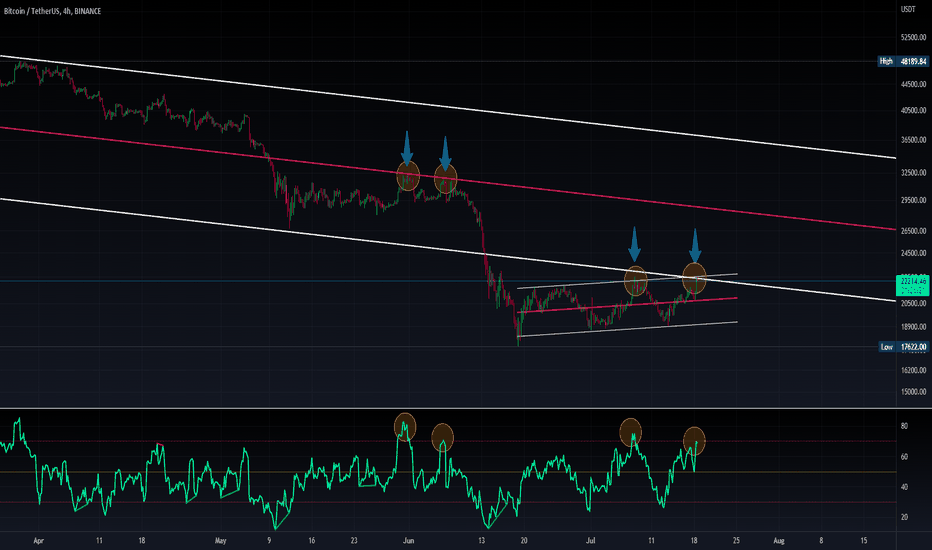The height and width of the screenshot is (550, 932).
Task: Click the 8 date label after Aug
Action: tap(821, 541)
